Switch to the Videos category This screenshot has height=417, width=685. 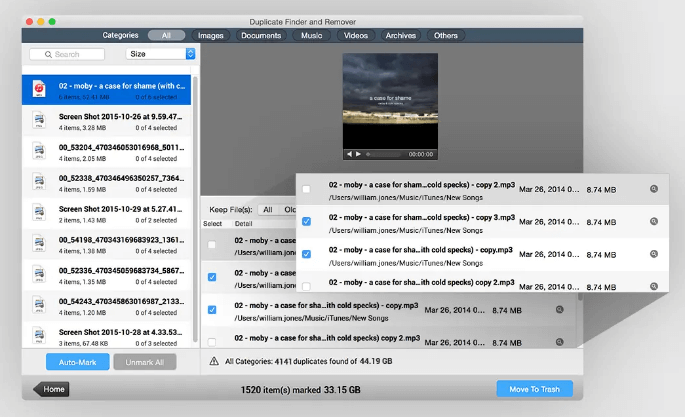coord(356,35)
